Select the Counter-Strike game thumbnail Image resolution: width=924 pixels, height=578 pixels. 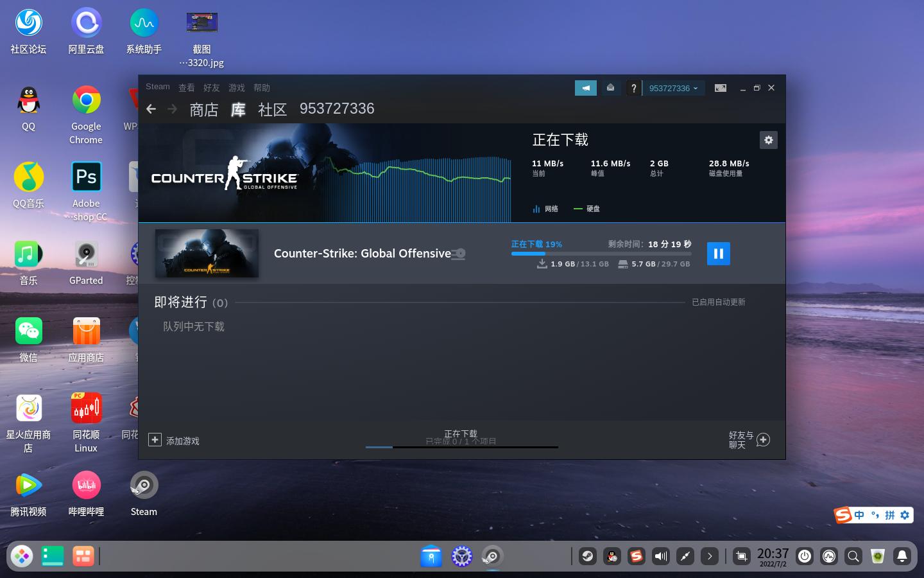[x=207, y=253]
